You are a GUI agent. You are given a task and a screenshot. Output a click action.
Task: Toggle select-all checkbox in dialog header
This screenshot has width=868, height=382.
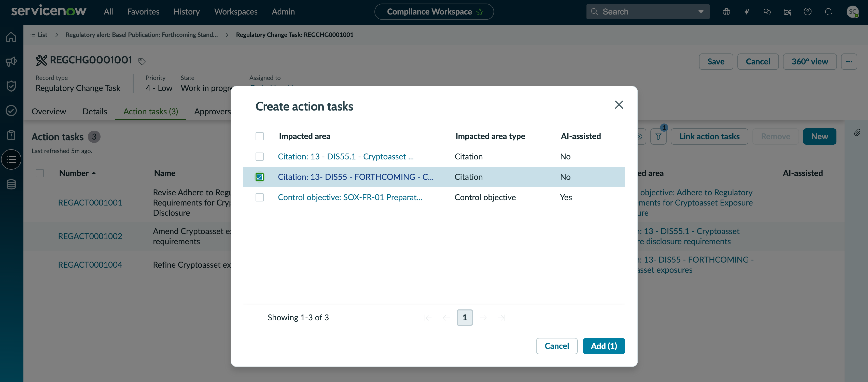click(x=259, y=136)
